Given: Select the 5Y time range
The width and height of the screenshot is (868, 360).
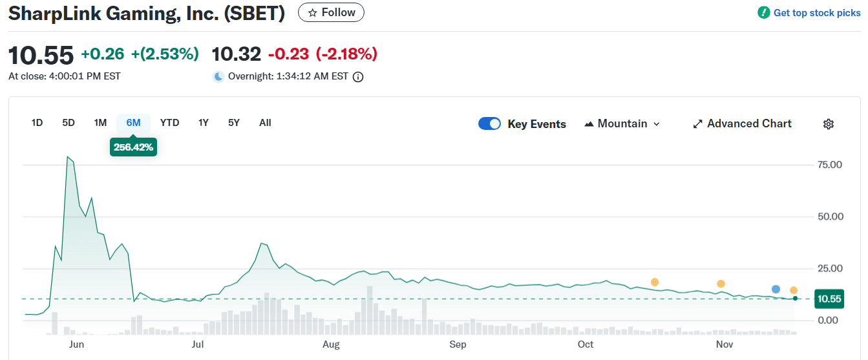Looking at the screenshot, I should point(233,123).
